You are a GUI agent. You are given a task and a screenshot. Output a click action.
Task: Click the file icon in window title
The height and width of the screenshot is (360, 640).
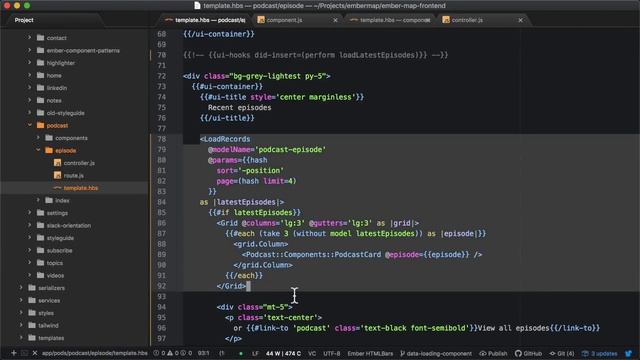(x=198, y=6)
